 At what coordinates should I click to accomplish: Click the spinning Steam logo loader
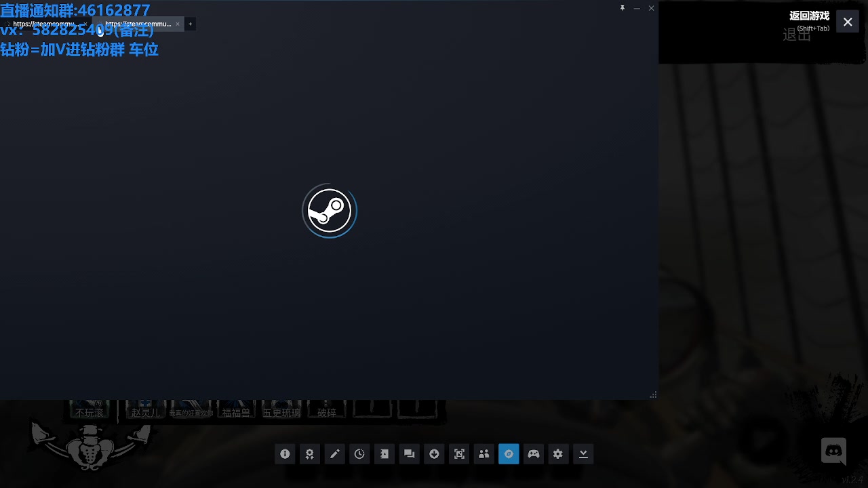(330, 211)
